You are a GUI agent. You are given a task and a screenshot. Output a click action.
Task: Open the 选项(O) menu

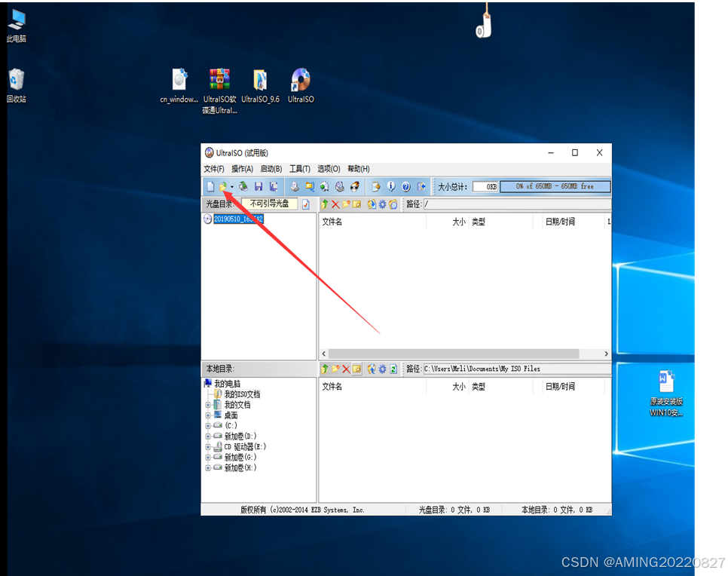click(329, 169)
